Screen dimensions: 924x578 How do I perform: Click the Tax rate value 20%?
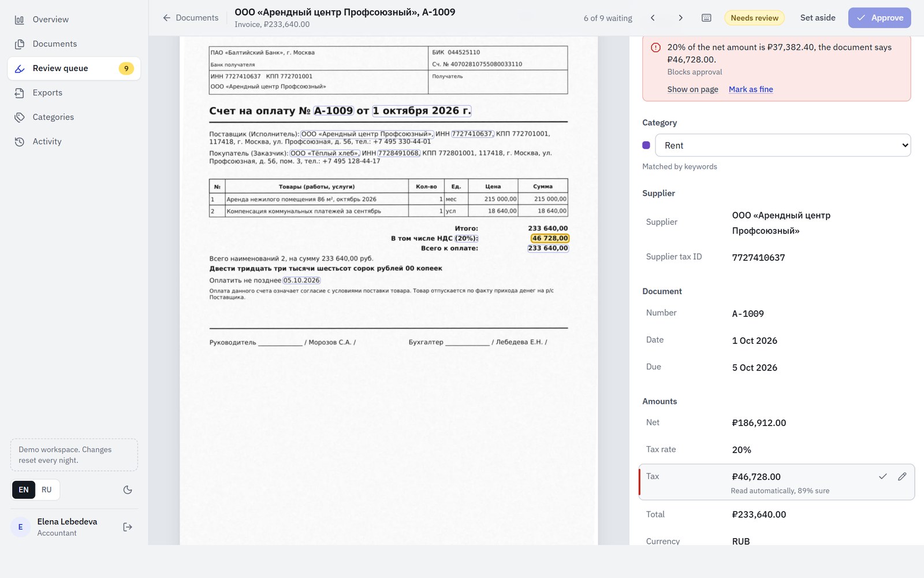(742, 450)
